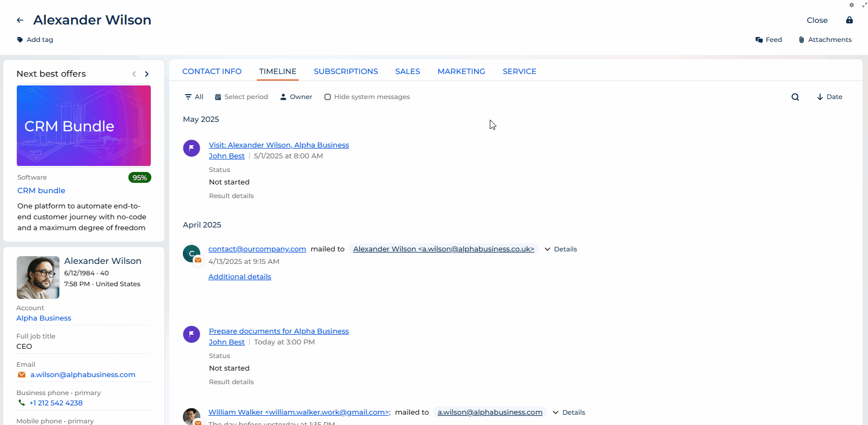Click the flag icon for Visit activity
This screenshot has width=868, height=425.
pos(192,148)
